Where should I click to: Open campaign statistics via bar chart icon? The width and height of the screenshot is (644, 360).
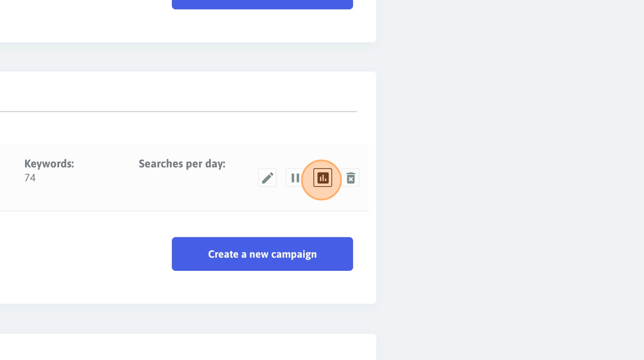tap(323, 178)
